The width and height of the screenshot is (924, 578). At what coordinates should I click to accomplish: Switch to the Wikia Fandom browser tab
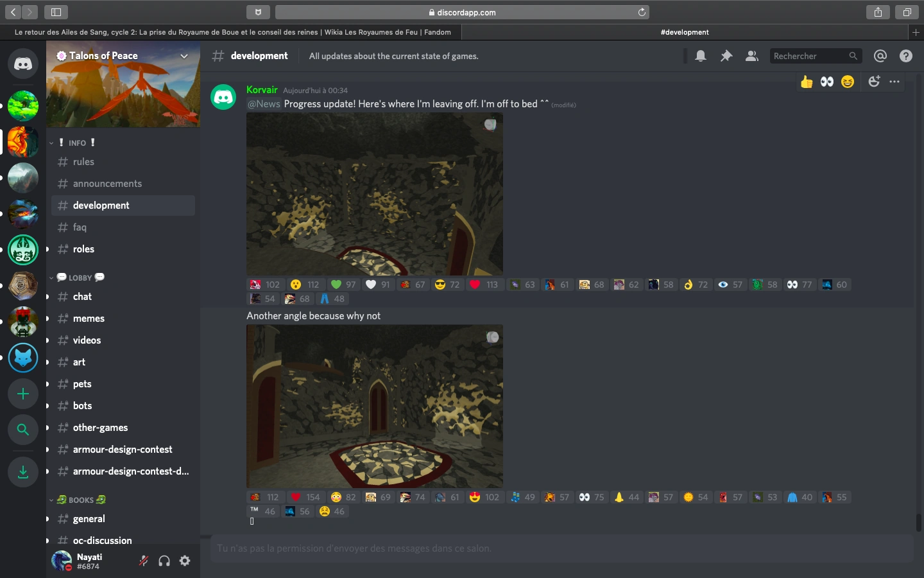[x=232, y=32]
